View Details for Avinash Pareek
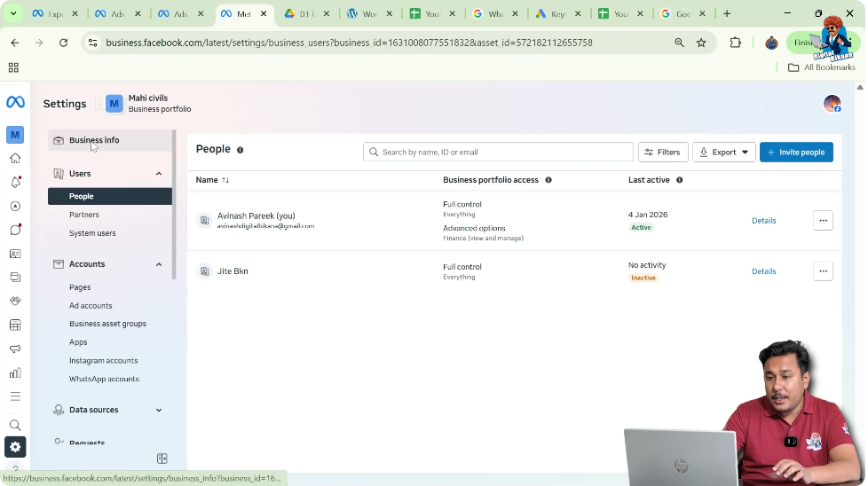Screen dimensions: 868x486 coord(763,221)
